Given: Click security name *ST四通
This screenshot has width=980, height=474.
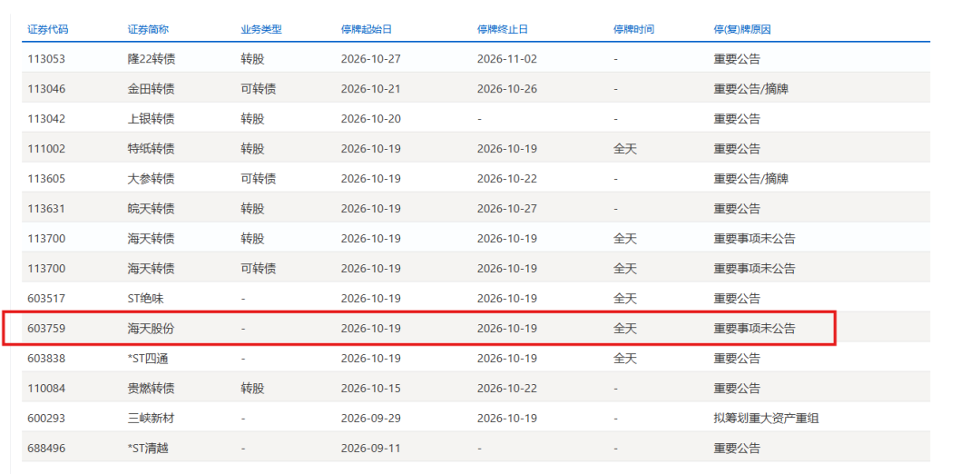Looking at the screenshot, I should [148, 359].
